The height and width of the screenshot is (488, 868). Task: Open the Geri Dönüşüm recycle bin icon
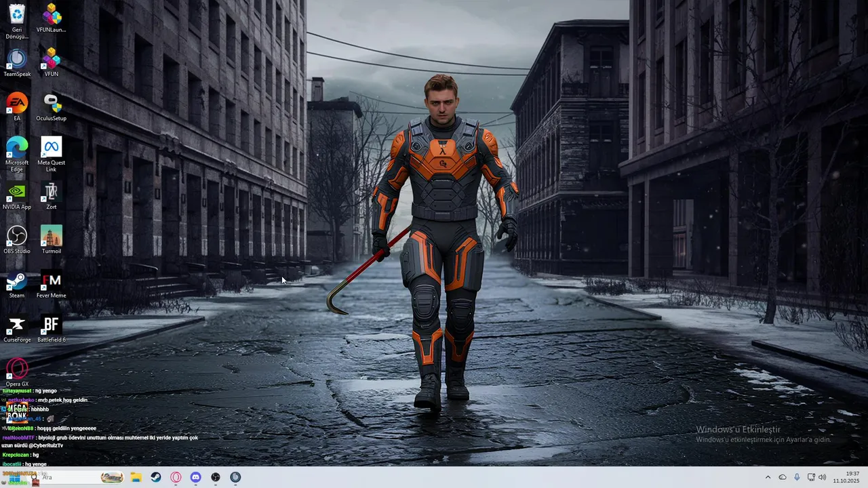[x=17, y=21]
